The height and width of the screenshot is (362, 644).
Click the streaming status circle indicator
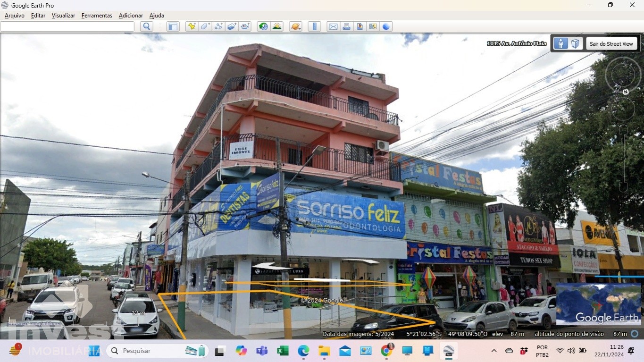pyautogui.click(x=635, y=334)
